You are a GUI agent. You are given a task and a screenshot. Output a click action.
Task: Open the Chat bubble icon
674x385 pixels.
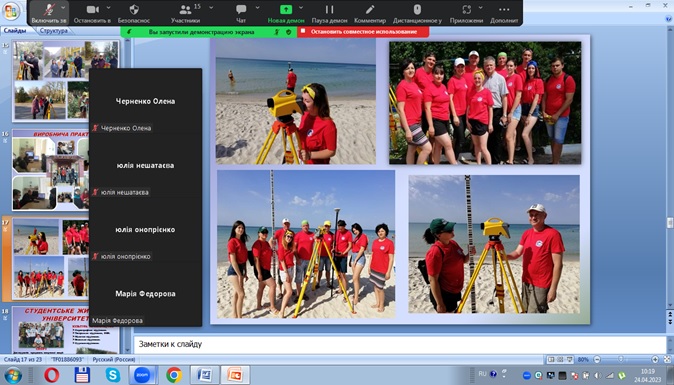point(241,9)
